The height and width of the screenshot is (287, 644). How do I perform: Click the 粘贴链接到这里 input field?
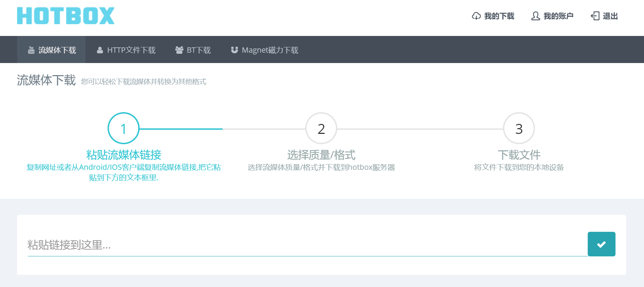pyautogui.click(x=307, y=245)
